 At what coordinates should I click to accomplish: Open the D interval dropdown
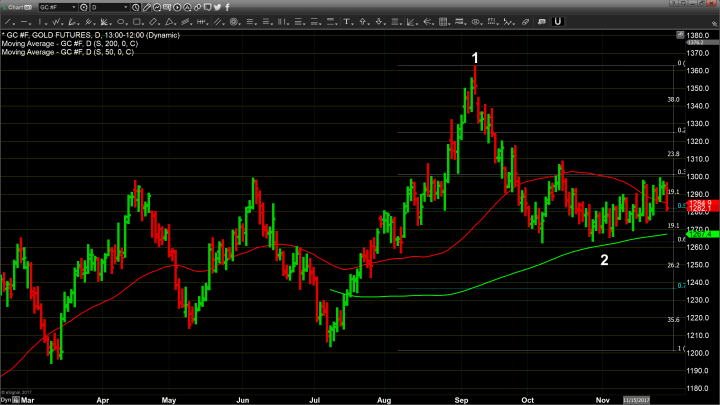click(127, 7)
